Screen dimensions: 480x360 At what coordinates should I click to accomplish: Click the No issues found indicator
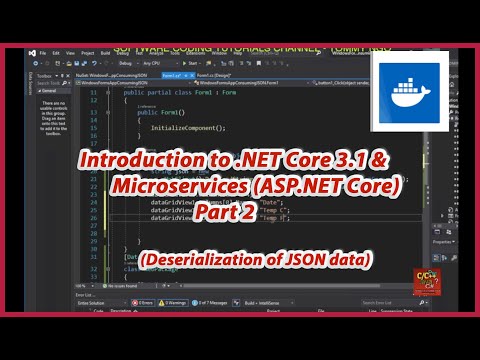point(120,286)
